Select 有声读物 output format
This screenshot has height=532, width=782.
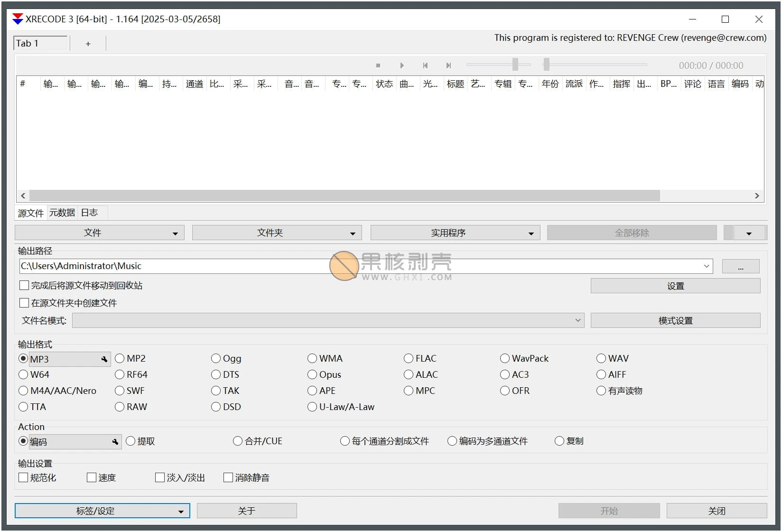point(619,391)
